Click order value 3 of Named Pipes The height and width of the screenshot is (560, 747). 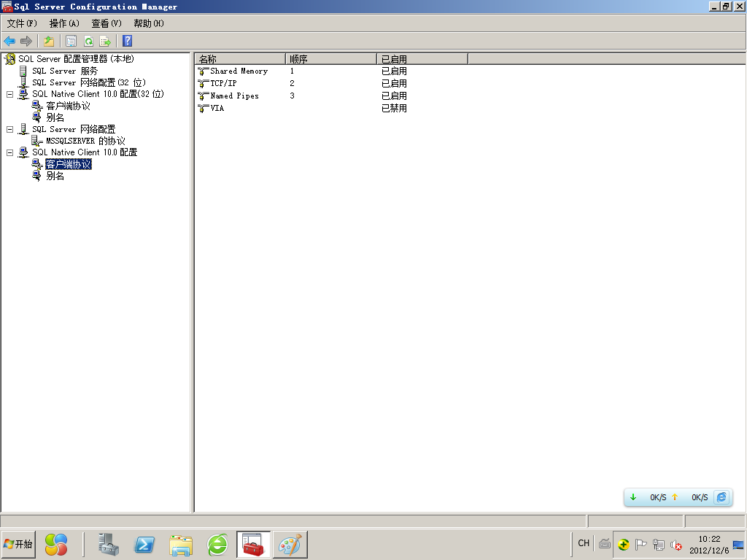292,96
